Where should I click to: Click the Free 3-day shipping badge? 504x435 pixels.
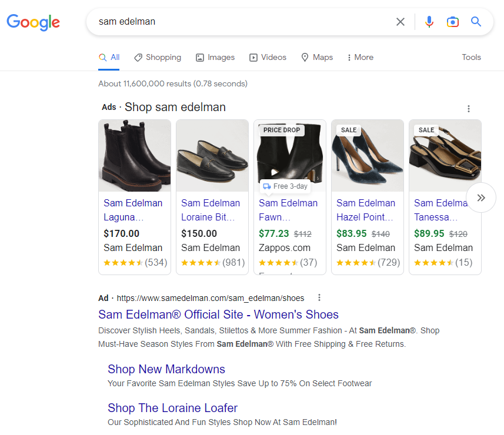tap(285, 186)
